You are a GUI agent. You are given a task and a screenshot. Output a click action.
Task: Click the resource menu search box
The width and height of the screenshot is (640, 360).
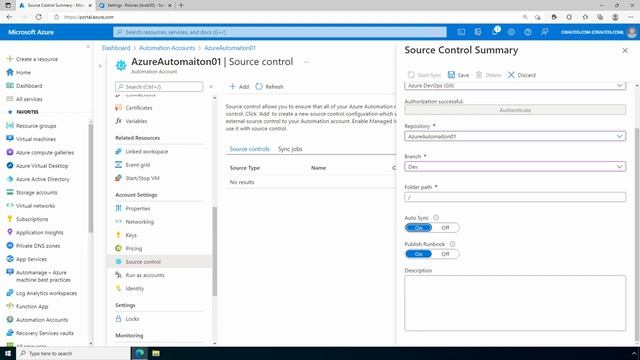(x=159, y=87)
